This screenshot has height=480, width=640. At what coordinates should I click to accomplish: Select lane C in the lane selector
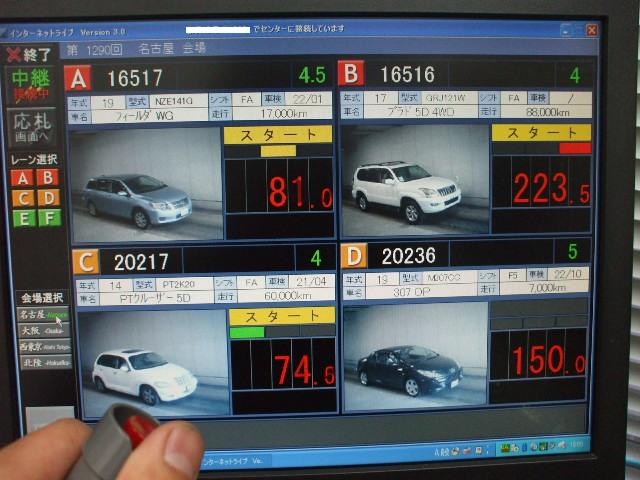[22, 197]
